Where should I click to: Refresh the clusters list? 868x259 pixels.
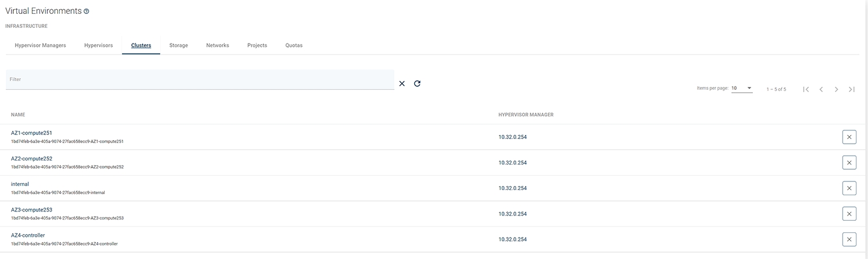(417, 83)
